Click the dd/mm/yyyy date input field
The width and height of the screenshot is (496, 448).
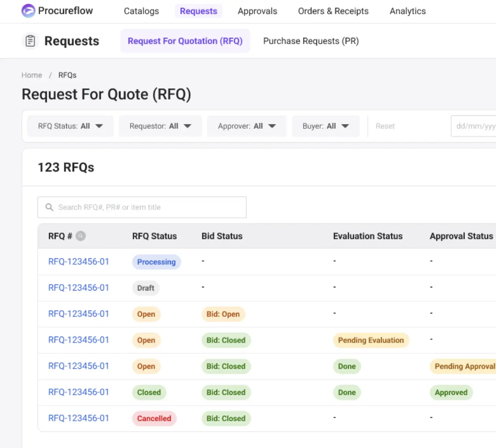coord(474,126)
